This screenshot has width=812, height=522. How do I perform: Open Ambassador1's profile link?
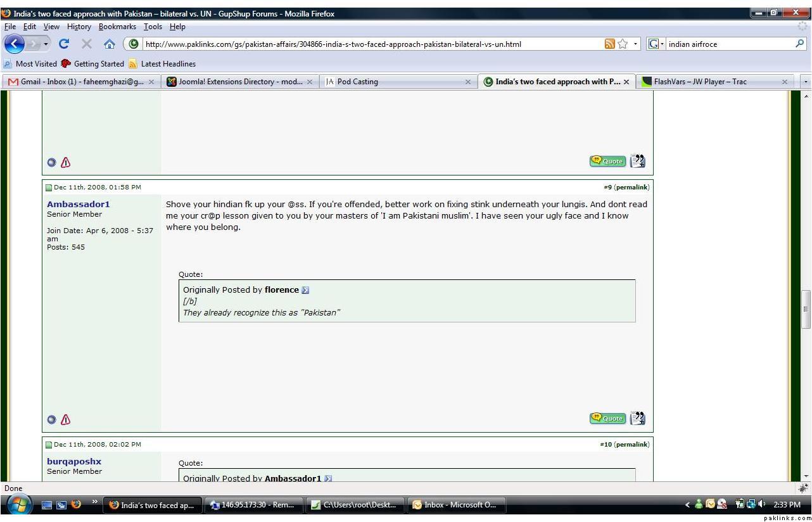(x=78, y=204)
